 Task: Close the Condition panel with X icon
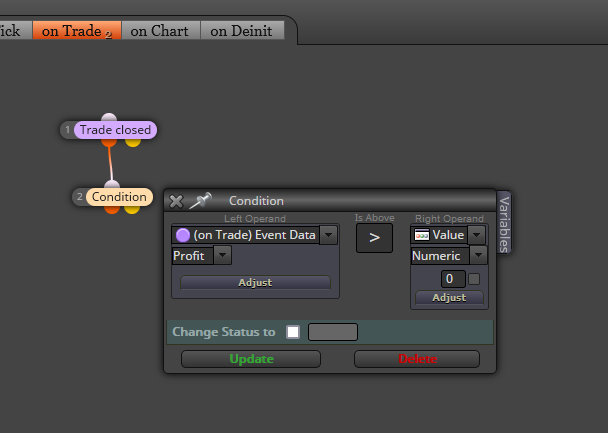[x=176, y=201]
